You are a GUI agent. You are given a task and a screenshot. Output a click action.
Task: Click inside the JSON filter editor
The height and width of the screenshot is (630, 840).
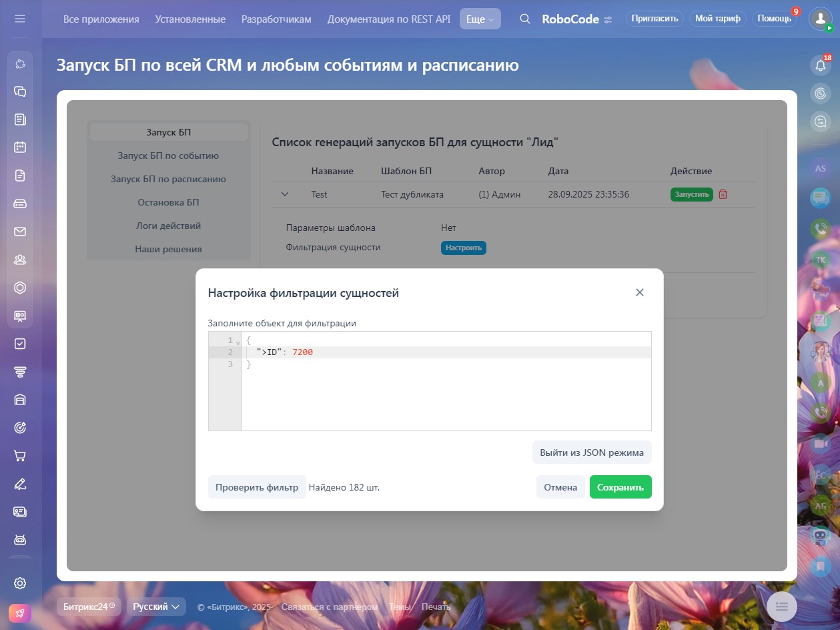[x=446, y=394]
